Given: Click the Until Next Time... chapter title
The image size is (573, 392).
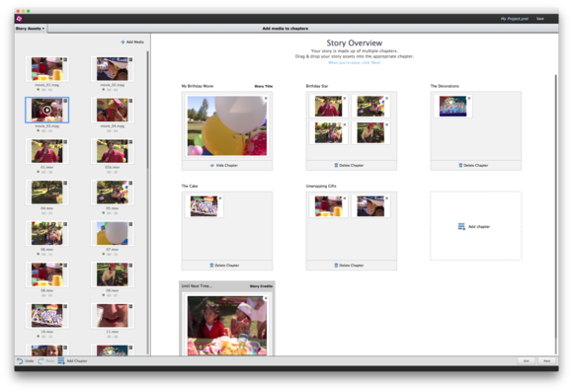Looking at the screenshot, I should [197, 286].
